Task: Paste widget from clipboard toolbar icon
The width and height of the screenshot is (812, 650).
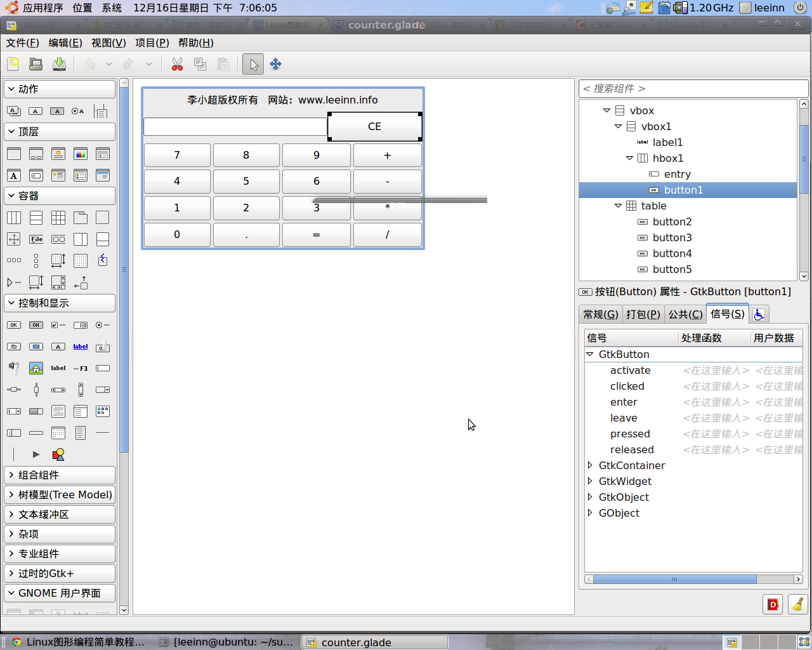Action: coord(223,64)
